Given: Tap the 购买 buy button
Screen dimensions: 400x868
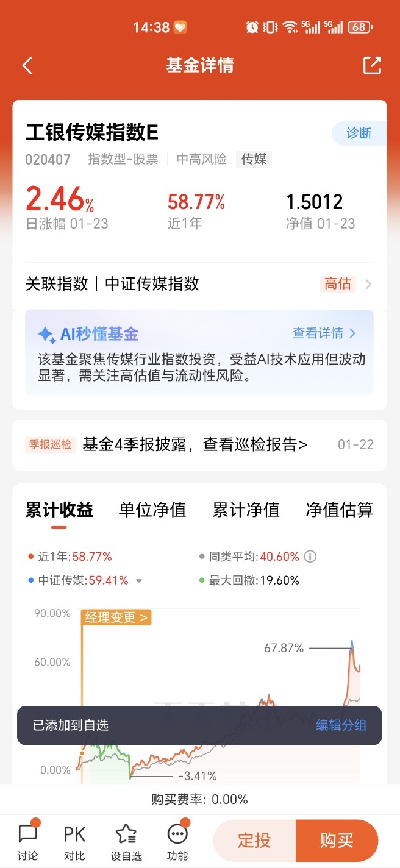Looking at the screenshot, I should pos(337,841).
